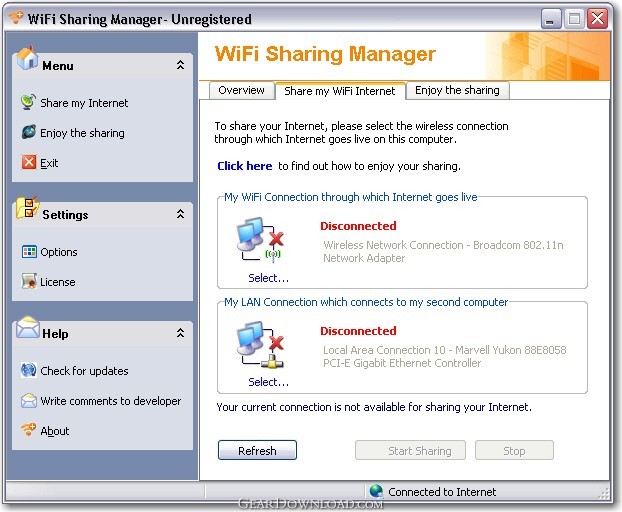Click the Disconnected label for the LAN connection

358,331
